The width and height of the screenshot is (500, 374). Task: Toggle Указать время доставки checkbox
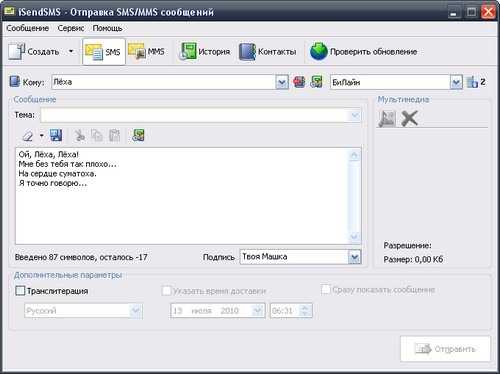click(166, 291)
